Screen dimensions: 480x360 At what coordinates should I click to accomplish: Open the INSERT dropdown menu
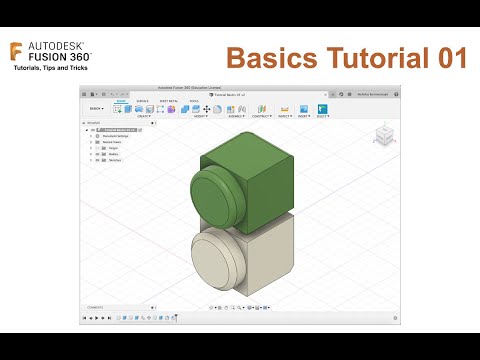point(304,116)
